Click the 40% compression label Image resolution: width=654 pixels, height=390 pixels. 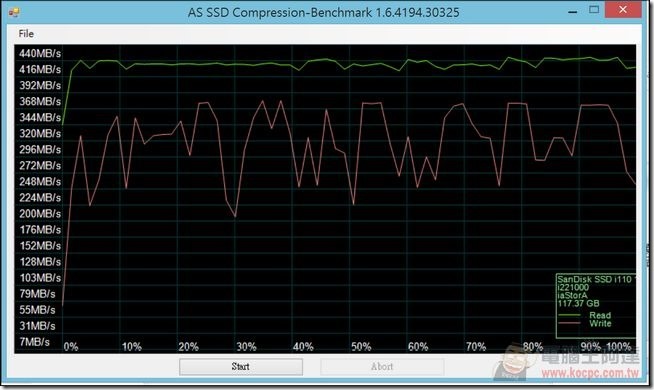303,347
